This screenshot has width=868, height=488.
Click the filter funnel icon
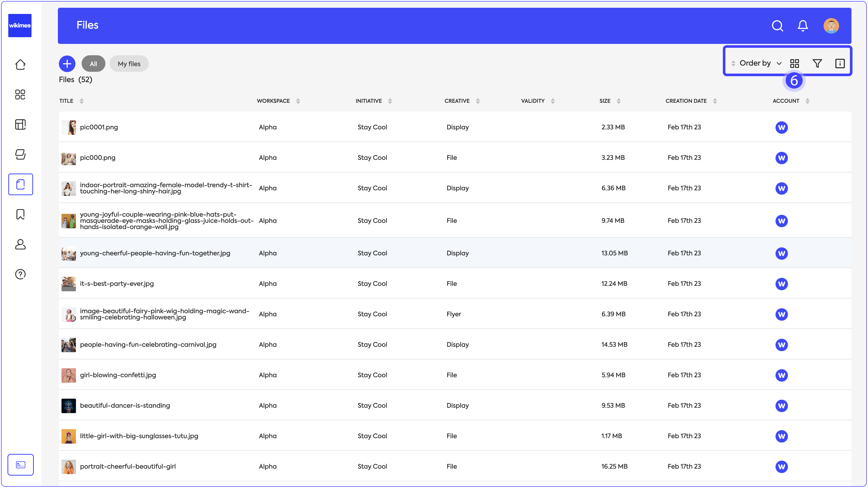click(817, 63)
